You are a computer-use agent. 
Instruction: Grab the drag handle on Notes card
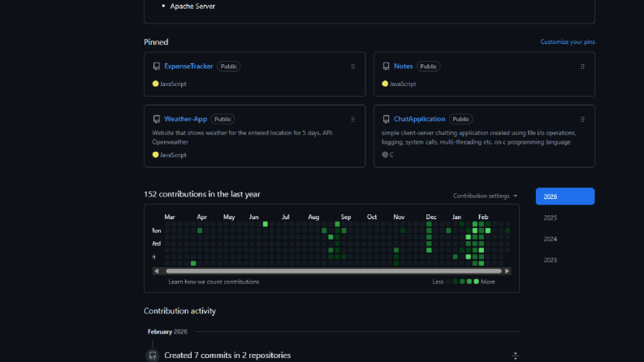pos(582,67)
